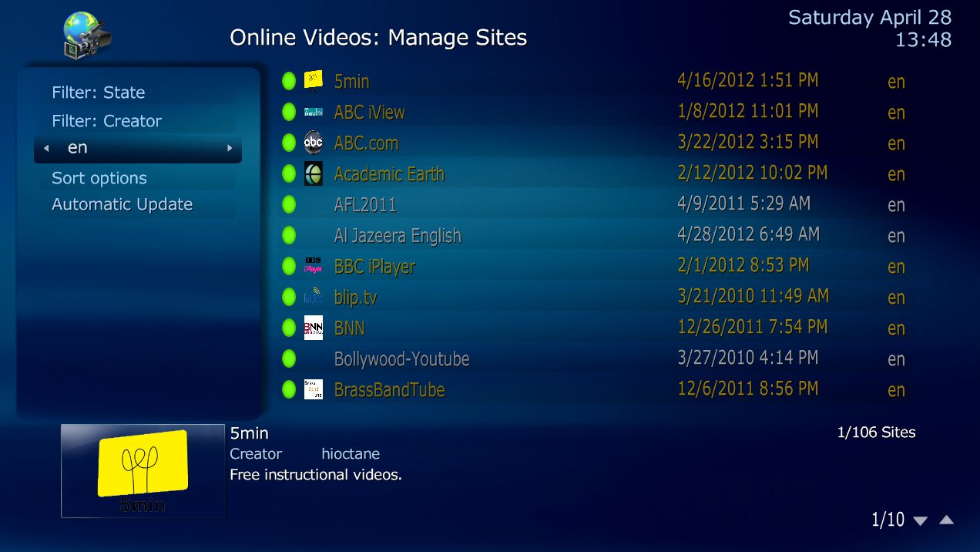The height and width of the screenshot is (552, 980).
Task: Toggle the green state dot for ABC.com
Action: 289,143
